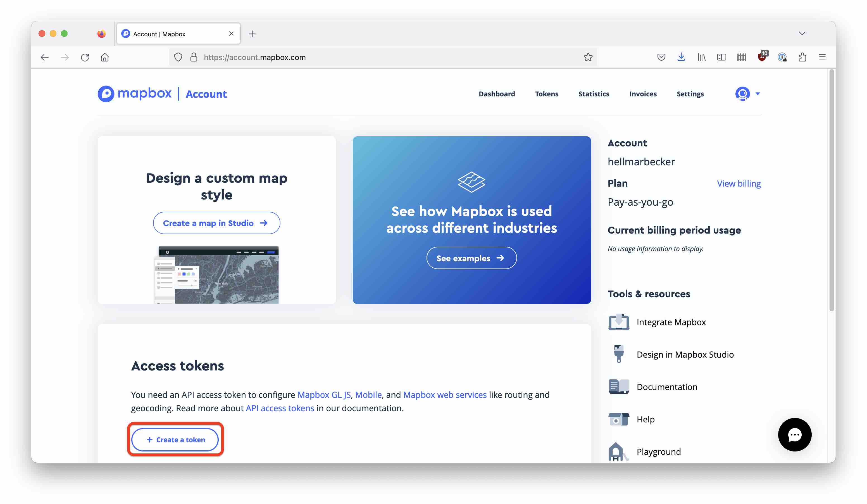Open the Firefox hamburger menu
This screenshot has height=504, width=867.
[822, 57]
